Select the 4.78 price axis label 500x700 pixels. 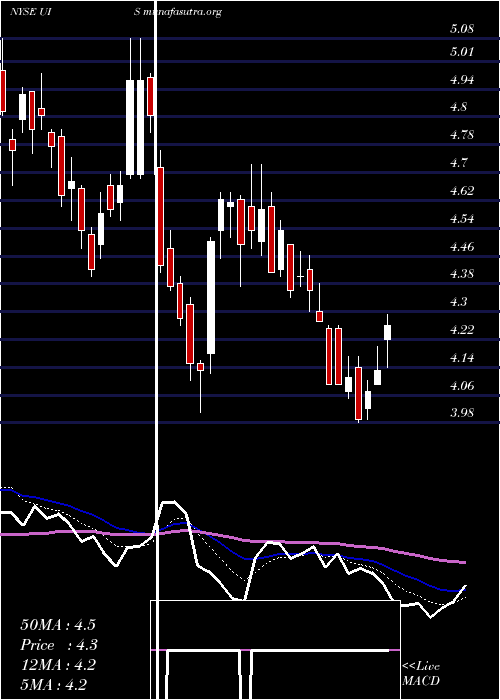462,135
